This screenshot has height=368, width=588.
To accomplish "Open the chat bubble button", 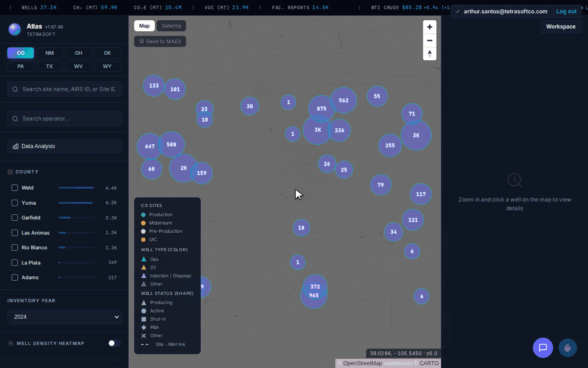I will [x=543, y=347].
